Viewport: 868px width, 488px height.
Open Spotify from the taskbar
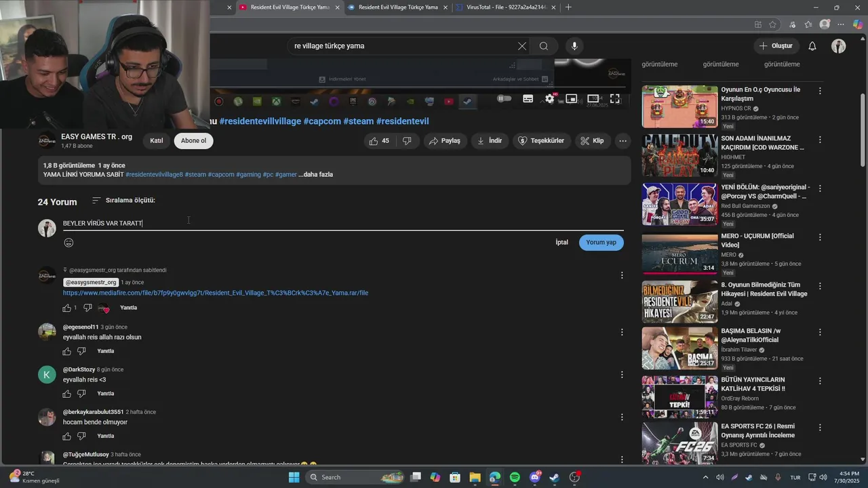515,477
